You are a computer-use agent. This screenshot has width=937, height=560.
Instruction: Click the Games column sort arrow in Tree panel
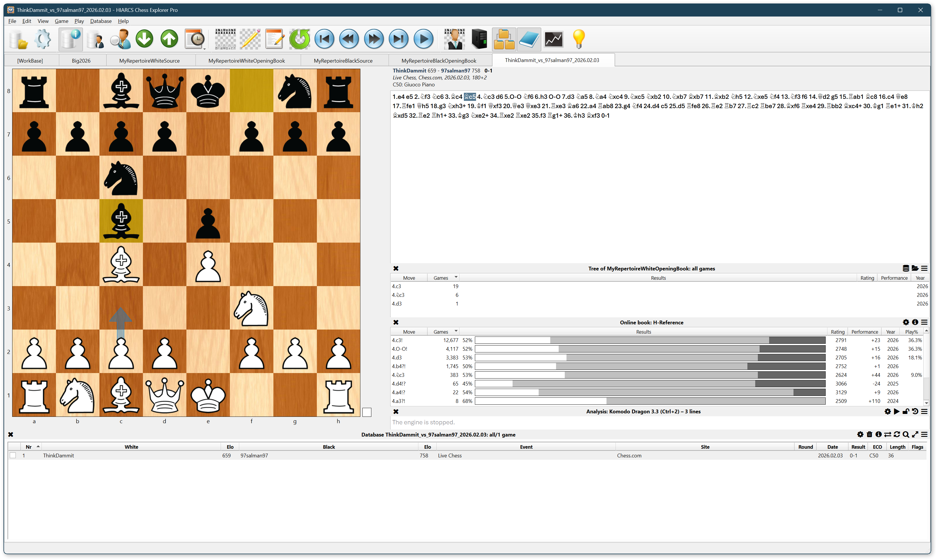point(456,277)
